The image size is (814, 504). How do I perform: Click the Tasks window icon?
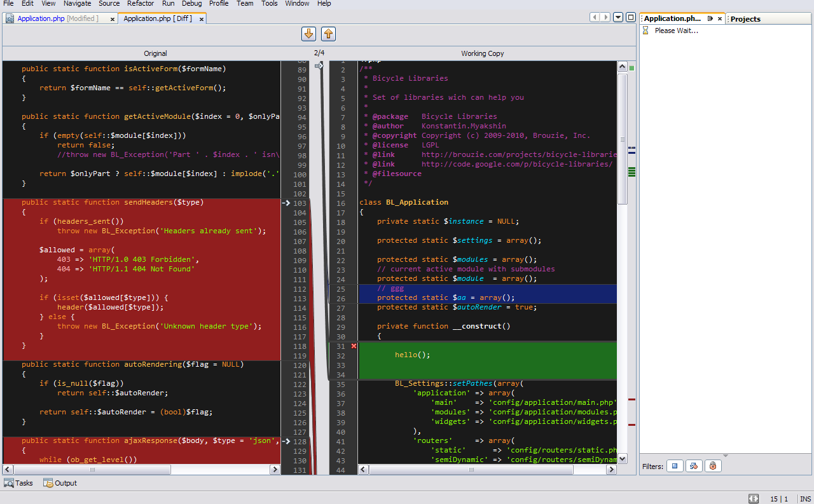9,483
